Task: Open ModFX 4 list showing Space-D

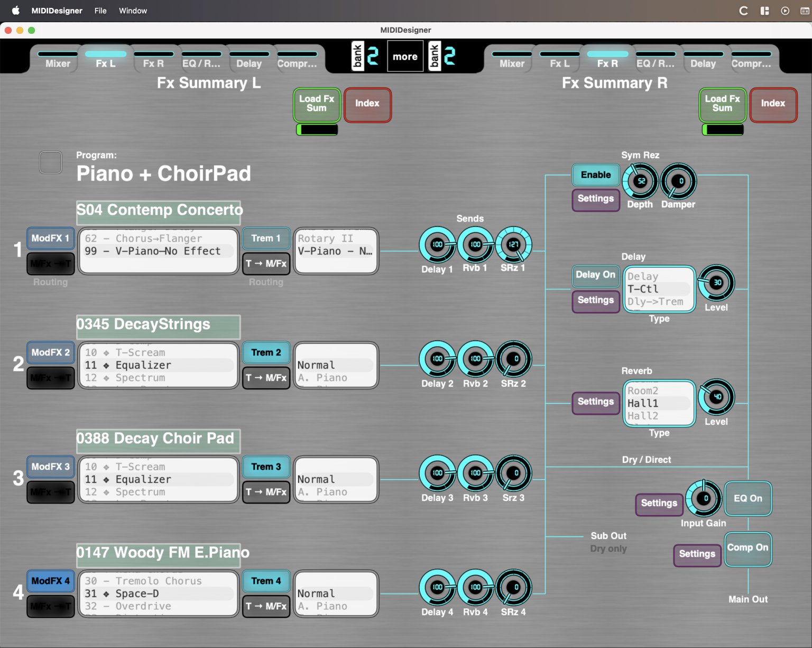Action: (x=158, y=594)
